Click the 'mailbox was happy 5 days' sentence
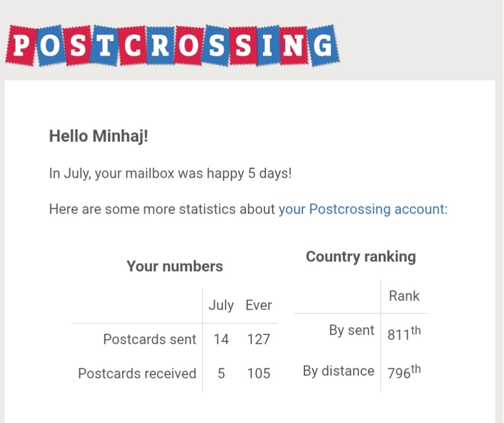 (x=170, y=174)
